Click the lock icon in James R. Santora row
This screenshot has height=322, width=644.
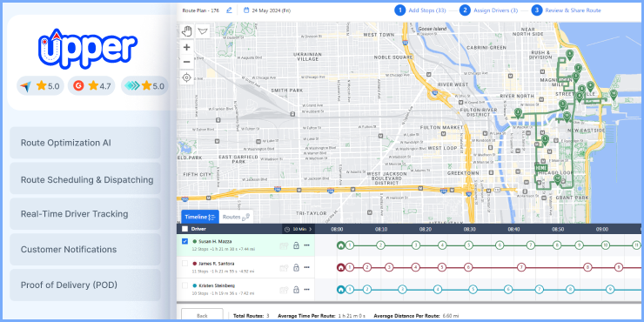pos(296,267)
